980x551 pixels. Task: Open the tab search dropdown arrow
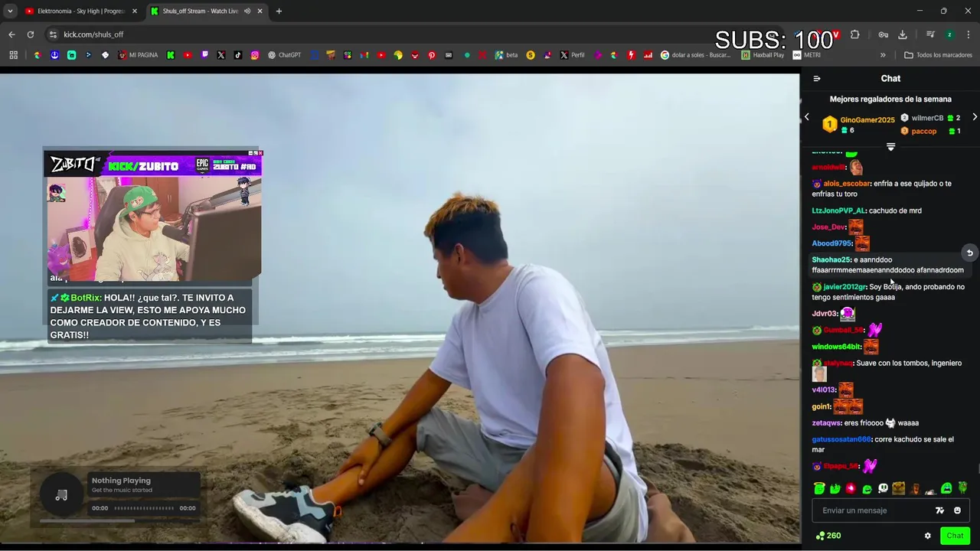[x=10, y=11]
